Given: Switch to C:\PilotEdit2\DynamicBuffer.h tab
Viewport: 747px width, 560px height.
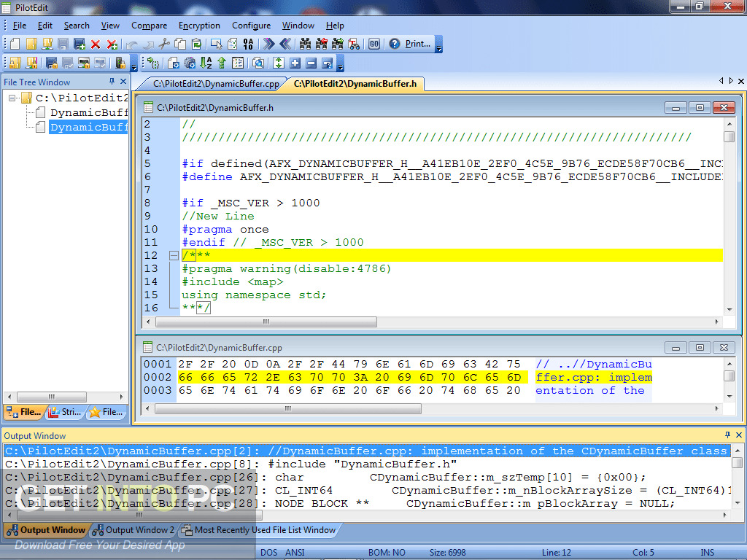Looking at the screenshot, I should 355,84.
